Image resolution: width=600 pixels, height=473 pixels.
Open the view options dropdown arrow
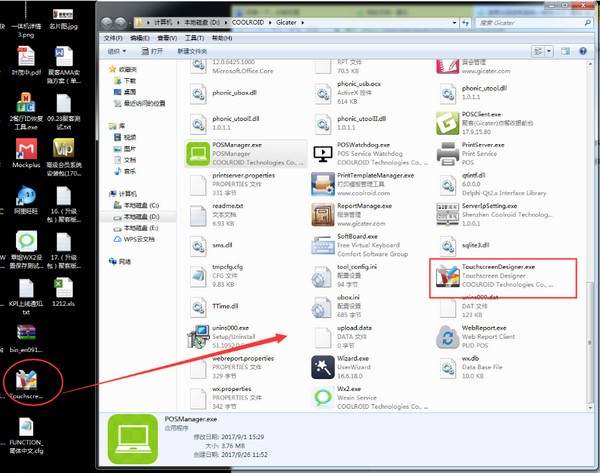[x=549, y=51]
